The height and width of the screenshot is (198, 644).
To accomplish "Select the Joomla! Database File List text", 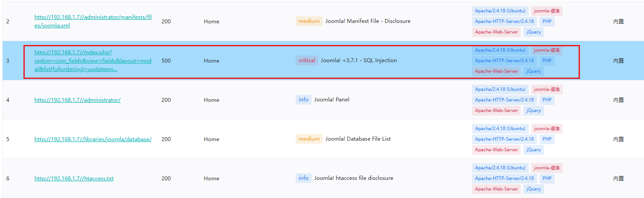I will tap(358, 139).
